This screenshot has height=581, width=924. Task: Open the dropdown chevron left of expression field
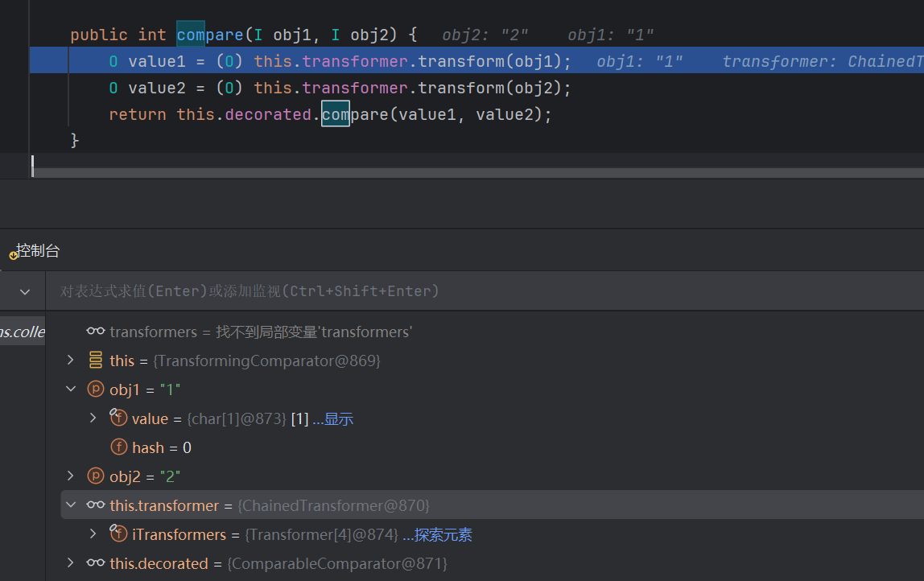(x=24, y=291)
